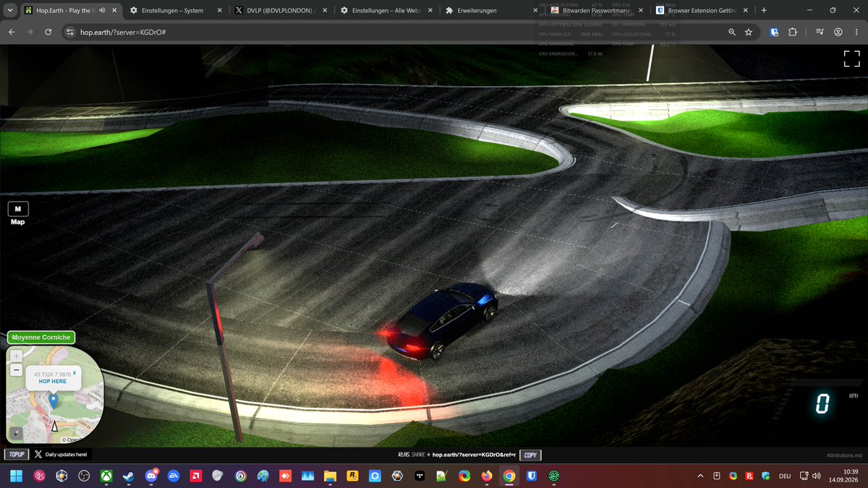Open the page zoom magnifier icon
Image resolution: width=868 pixels, height=488 pixels.
[x=732, y=33]
